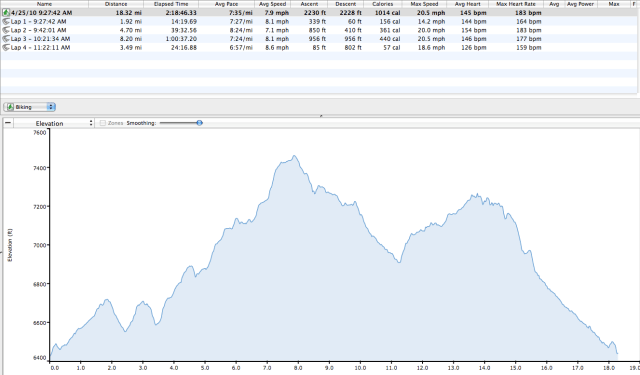Image resolution: width=640 pixels, height=375 pixels.
Task: Click the activity icon for 4/25/10 row
Action: coord(6,13)
